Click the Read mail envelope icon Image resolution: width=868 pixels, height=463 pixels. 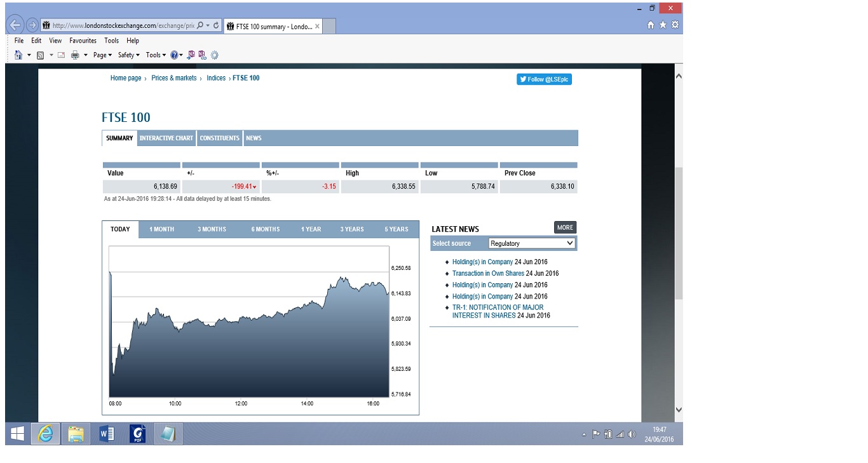click(61, 55)
